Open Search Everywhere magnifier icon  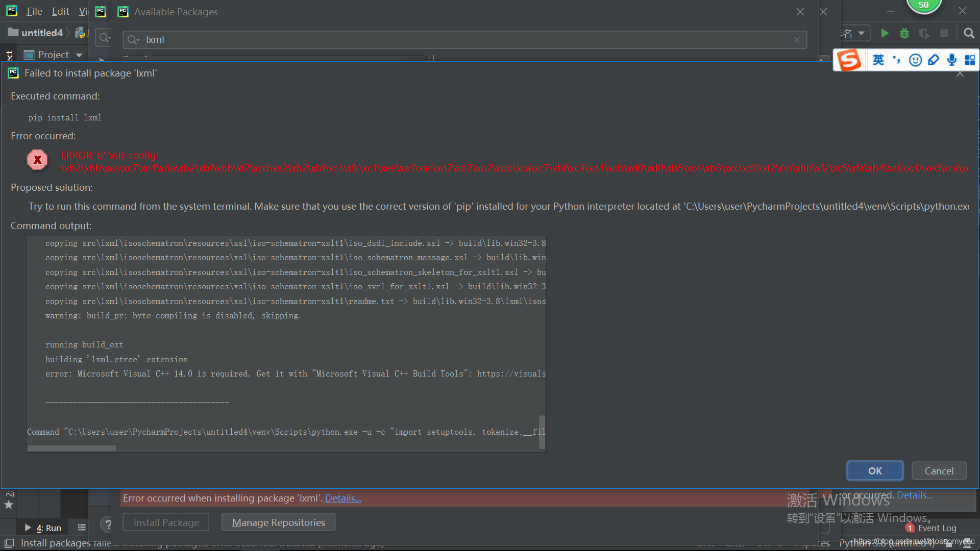(969, 33)
